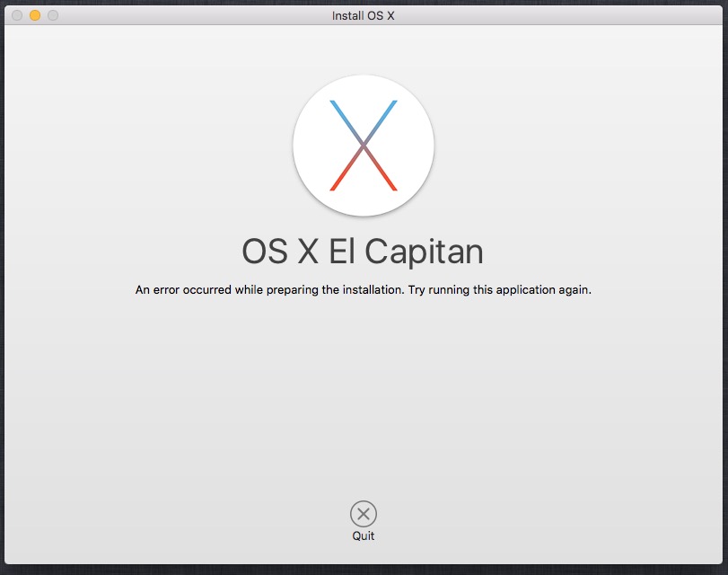The width and height of the screenshot is (728, 575).
Task: Click the Install OS X title text
Action: [x=363, y=16]
